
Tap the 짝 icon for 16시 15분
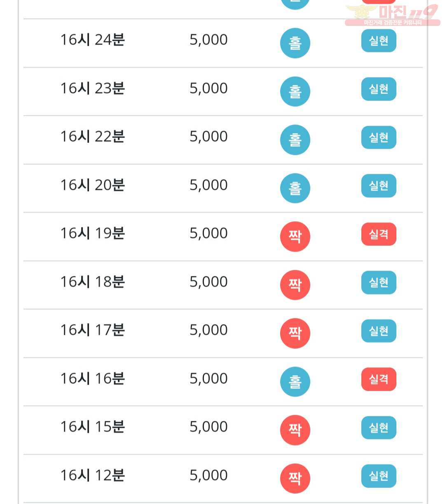[x=295, y=430]
